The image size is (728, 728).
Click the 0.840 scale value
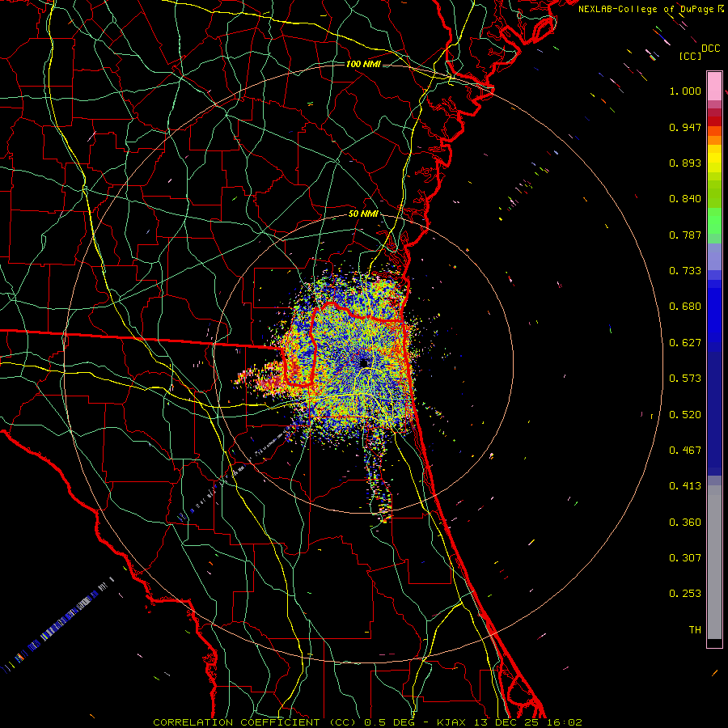[x=685, y=199]
